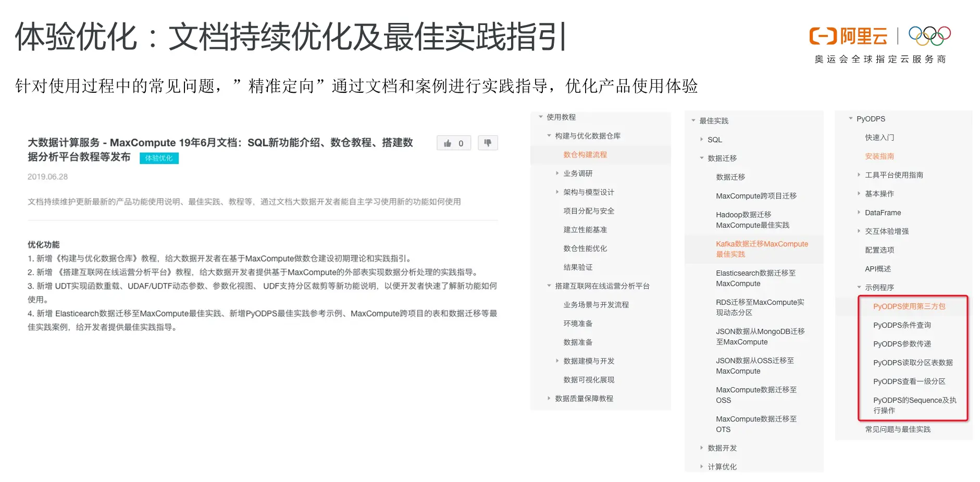980x482 pixels.
Task: Open the 数仓构建流程 page
Action: [585, 155]
